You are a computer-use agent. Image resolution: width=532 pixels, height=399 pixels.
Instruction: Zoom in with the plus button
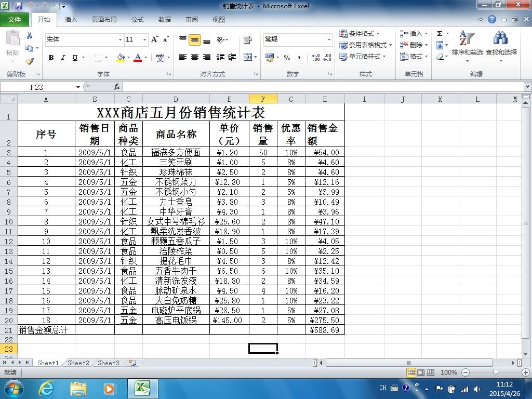click(x=526, y=373)
